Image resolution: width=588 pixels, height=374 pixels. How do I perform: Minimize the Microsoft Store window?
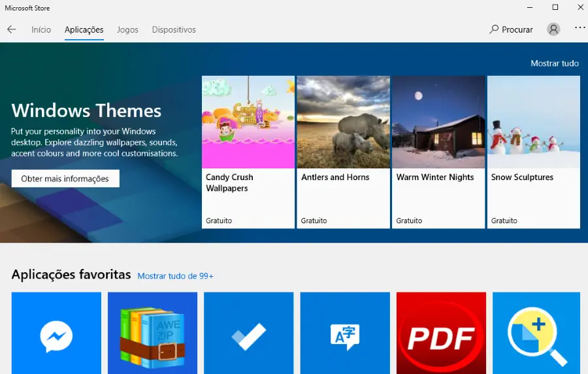530,7
